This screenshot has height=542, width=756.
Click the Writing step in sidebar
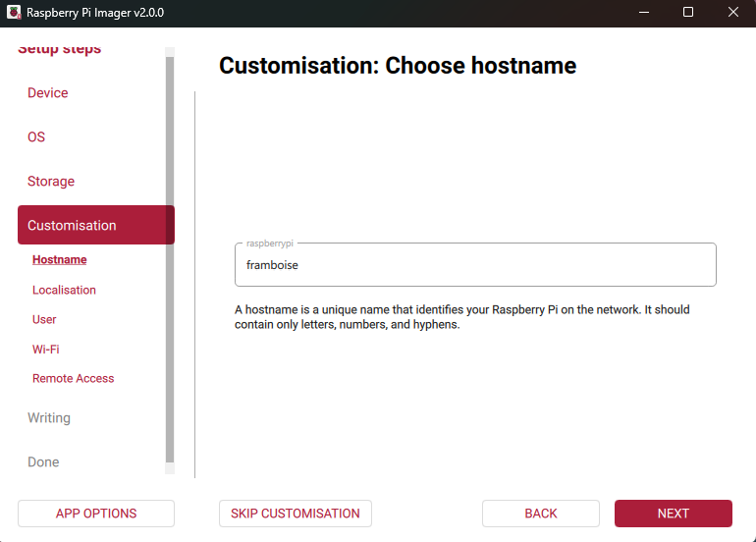49,418
